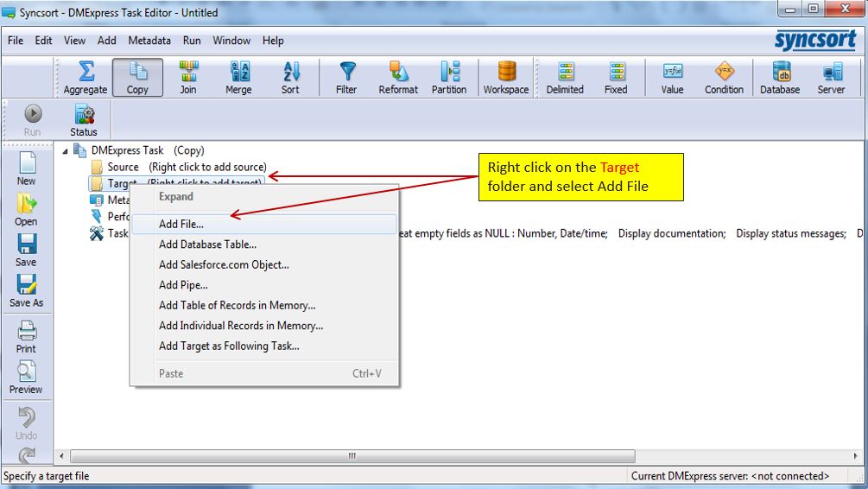868x489 pixels.
Task: Click the scrollbar left arrow
Action: [61, 456]
